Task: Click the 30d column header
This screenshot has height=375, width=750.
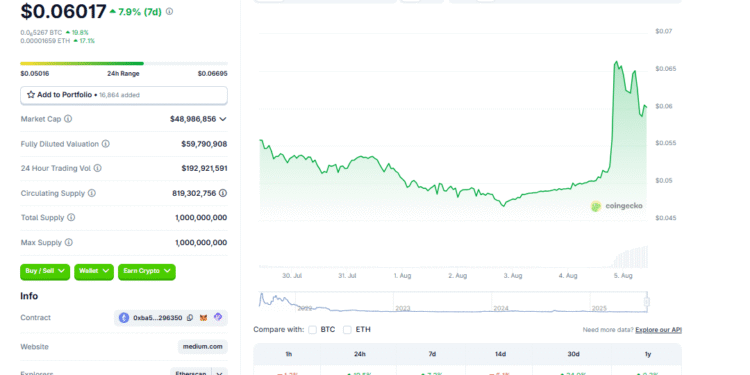Action: 573,354
